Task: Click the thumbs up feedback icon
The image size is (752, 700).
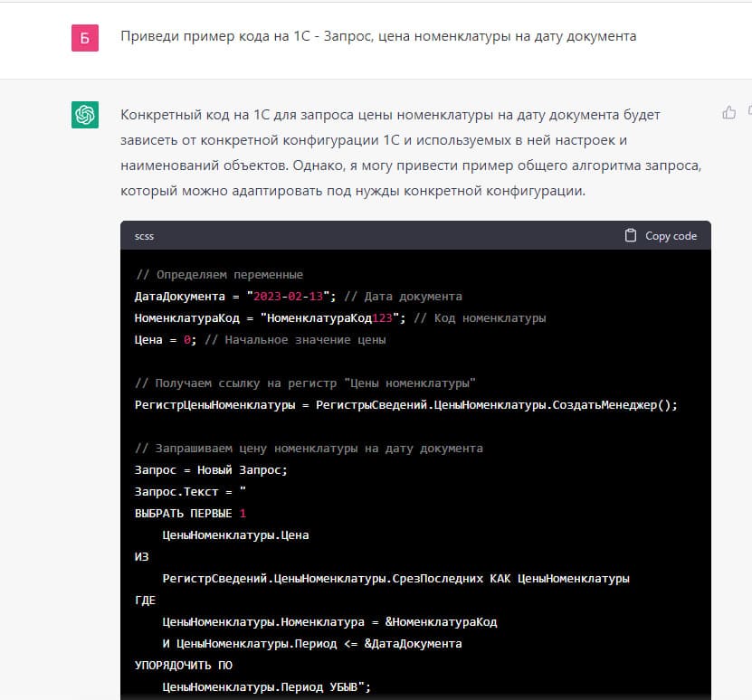Action: click(x=728, y=113)
